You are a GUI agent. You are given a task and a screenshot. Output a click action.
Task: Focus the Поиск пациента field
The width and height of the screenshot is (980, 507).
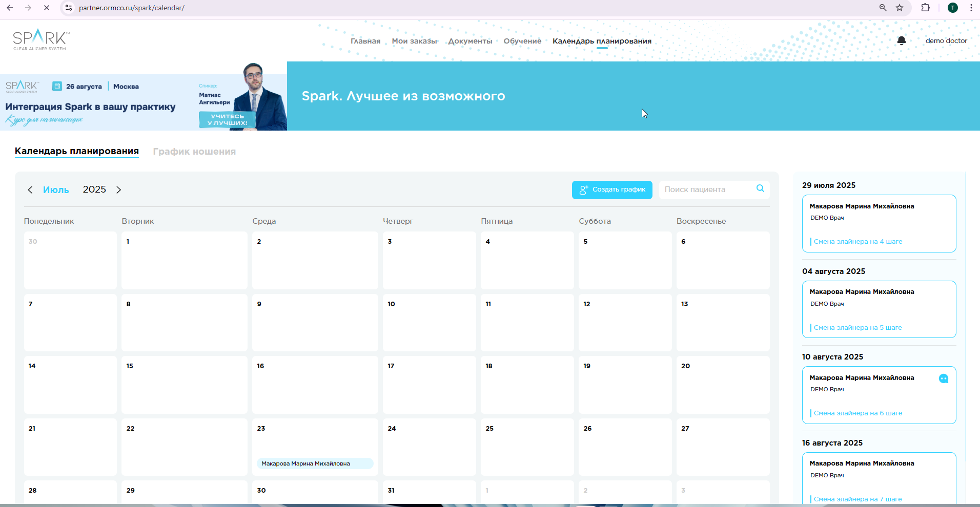[x=714, y=189]
